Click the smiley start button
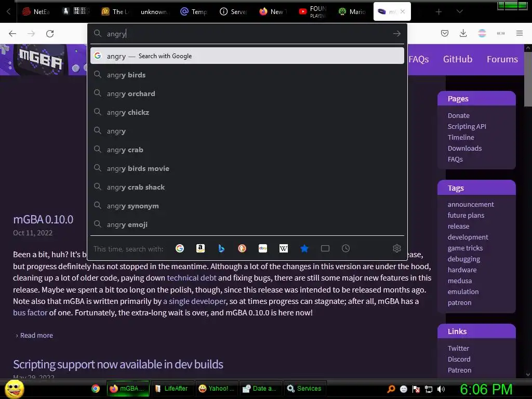Viewport: 532px width, 399px height. (14, 389)
